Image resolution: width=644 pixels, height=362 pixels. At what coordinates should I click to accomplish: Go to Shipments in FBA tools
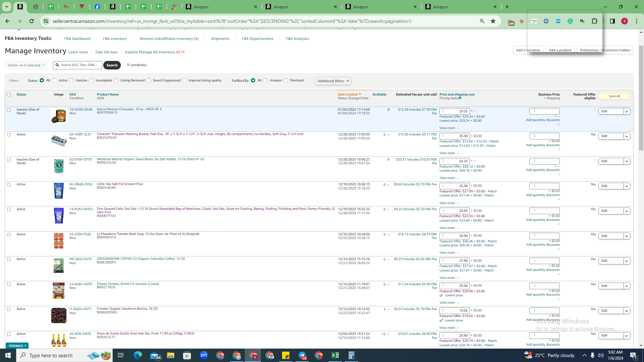point(220,39)
